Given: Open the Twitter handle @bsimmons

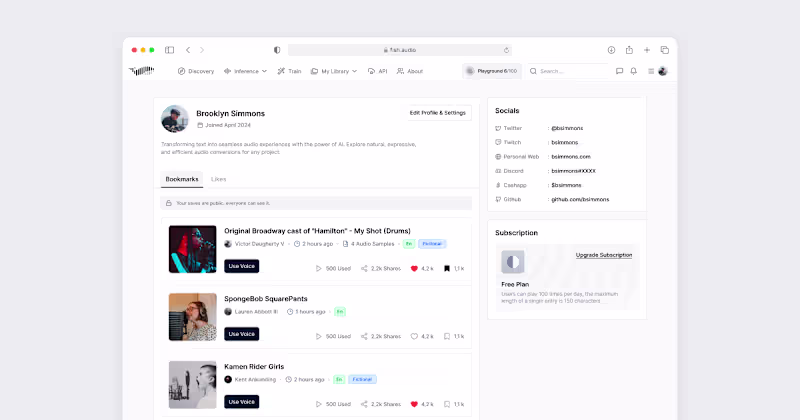Looking at the screenshot, I should tap(567, 129).
